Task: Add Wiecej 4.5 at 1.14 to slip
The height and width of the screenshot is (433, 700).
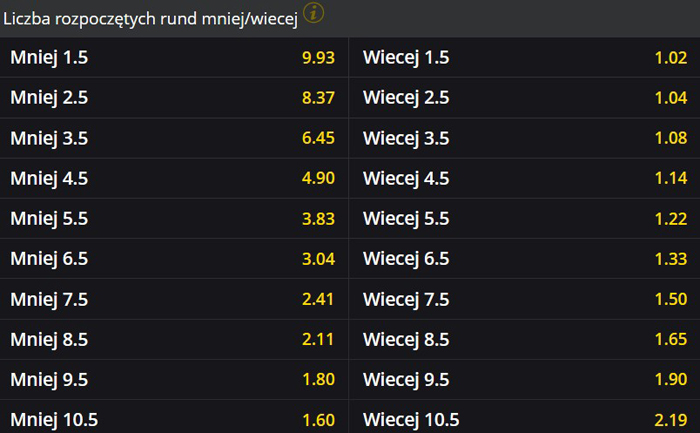Action: (524, 178)
